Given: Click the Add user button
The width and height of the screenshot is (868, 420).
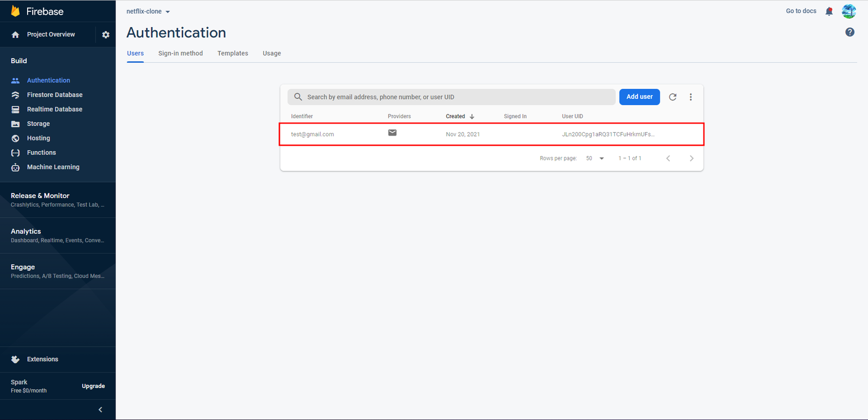Looking at the screenshot, I should coord(640,97).
